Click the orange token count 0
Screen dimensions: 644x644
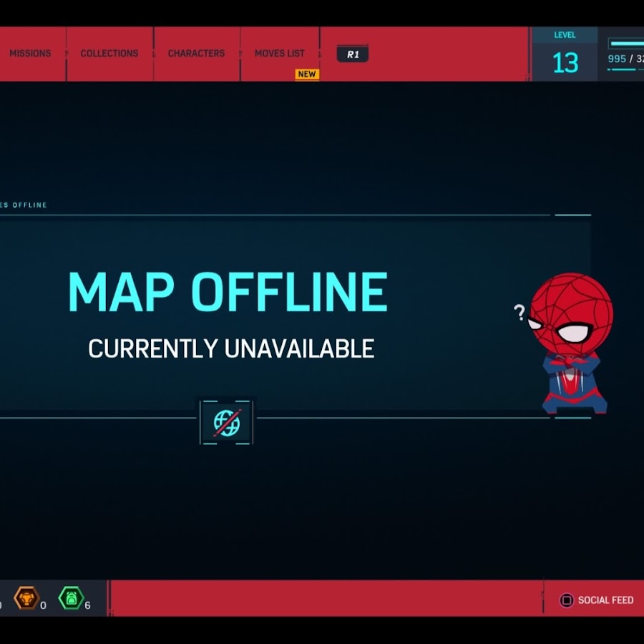43,605
